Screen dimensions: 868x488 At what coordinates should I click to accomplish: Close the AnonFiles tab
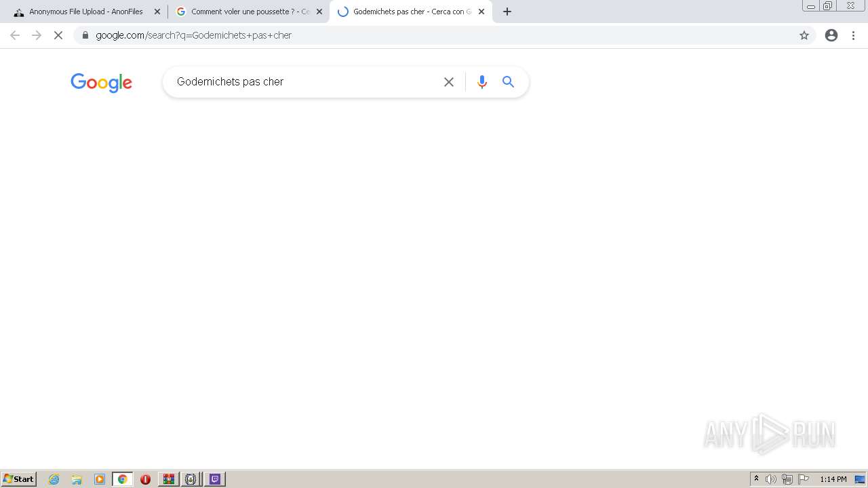tap(157, 12)
